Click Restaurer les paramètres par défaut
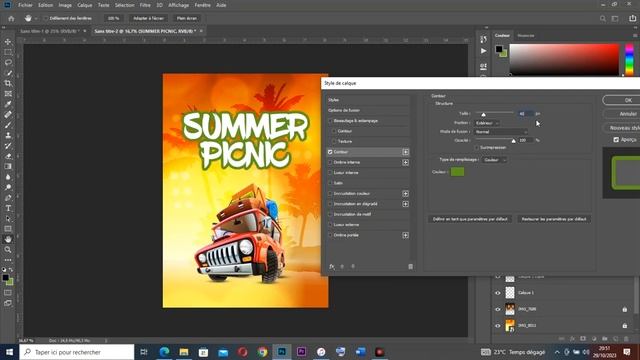This screenshot has height=360, width=640. [x=554, y=219]
